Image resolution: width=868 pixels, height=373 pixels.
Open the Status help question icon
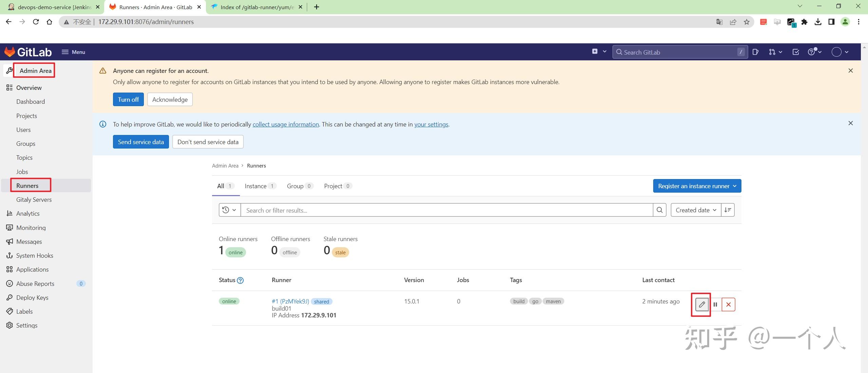pyautogui.click(x=240, y=280)
